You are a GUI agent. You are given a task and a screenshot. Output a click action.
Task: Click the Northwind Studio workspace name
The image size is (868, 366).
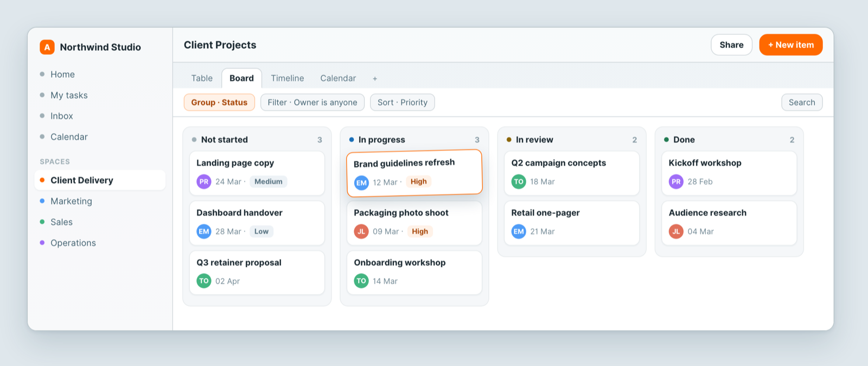point(100,47)
